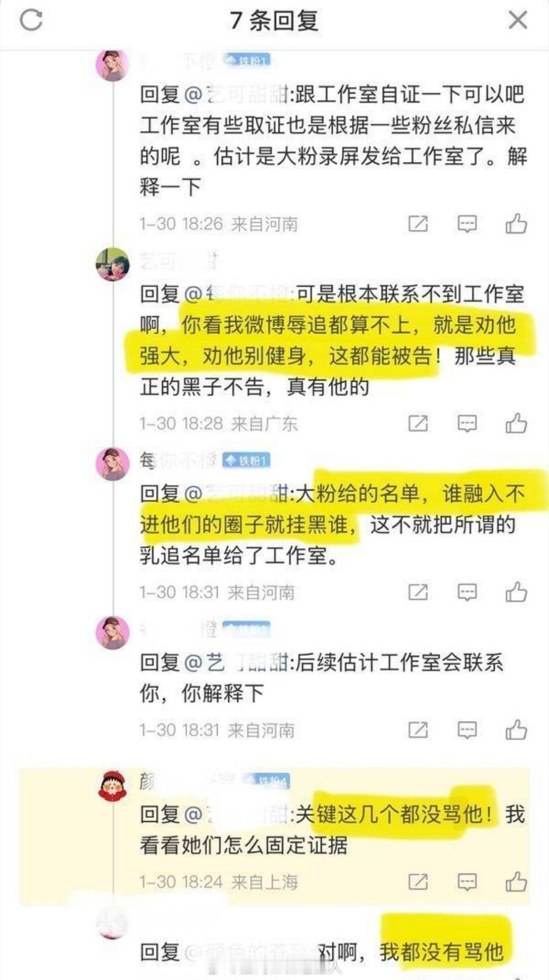Open the comment icon on the 18:26 reply
The width and height of the screenshot is (549, 980).
click(x=467, y=224)
